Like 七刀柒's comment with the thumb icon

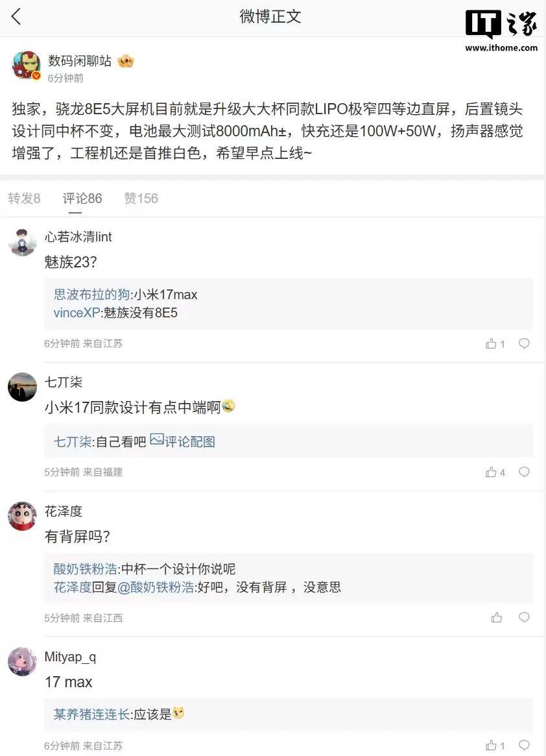(490, 472)
